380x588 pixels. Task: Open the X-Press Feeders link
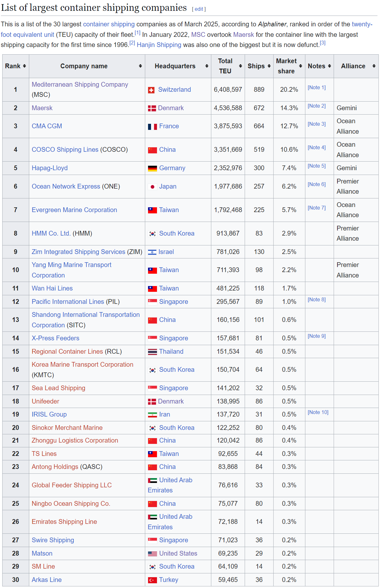(56, 338)
